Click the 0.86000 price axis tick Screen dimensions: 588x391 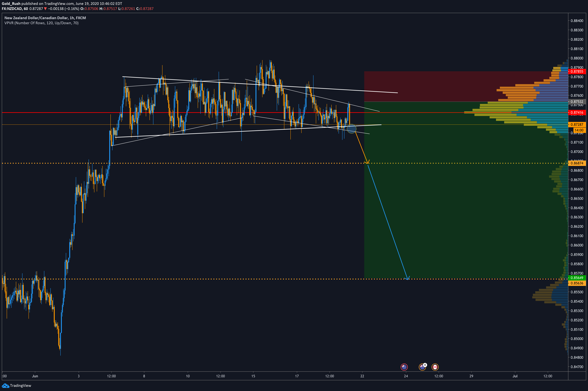pos(577,245)
